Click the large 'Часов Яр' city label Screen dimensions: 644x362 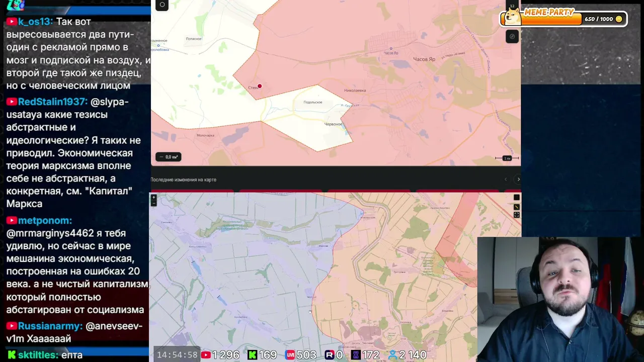click(x=424, y=59)
